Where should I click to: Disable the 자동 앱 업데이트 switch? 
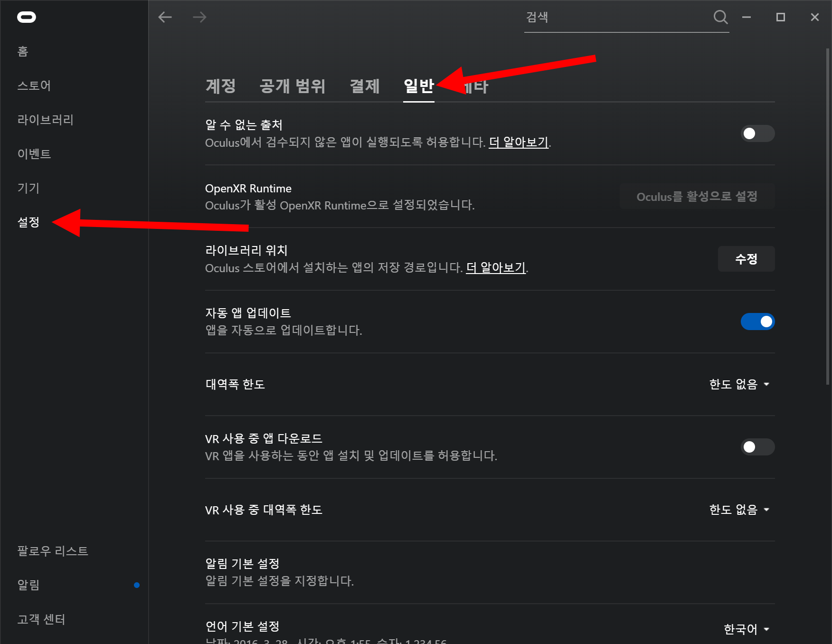tap(758, 322)
